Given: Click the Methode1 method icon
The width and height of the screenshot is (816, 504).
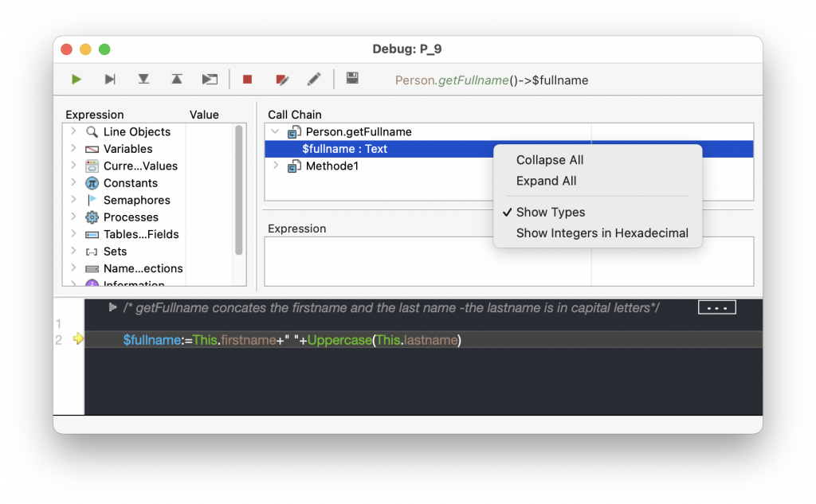Looking at the screenshot, I should [x=294, y=166].
